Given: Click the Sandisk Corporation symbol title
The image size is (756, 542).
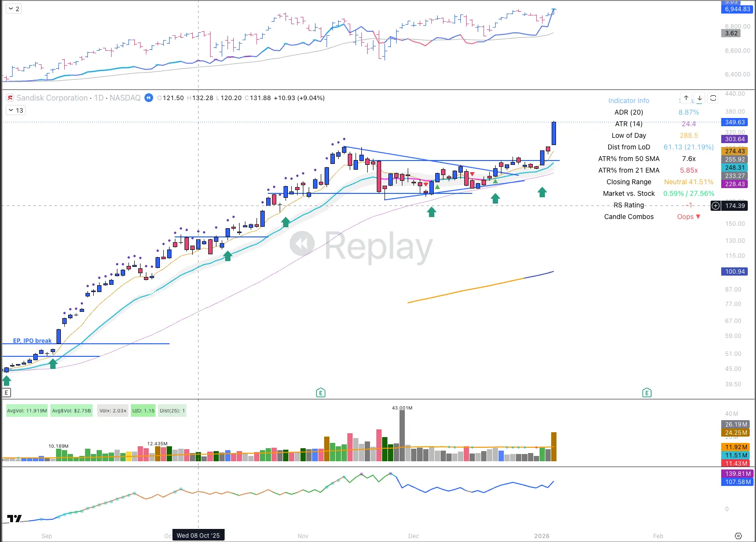Looking at the screenshot, I should (52, 98).
